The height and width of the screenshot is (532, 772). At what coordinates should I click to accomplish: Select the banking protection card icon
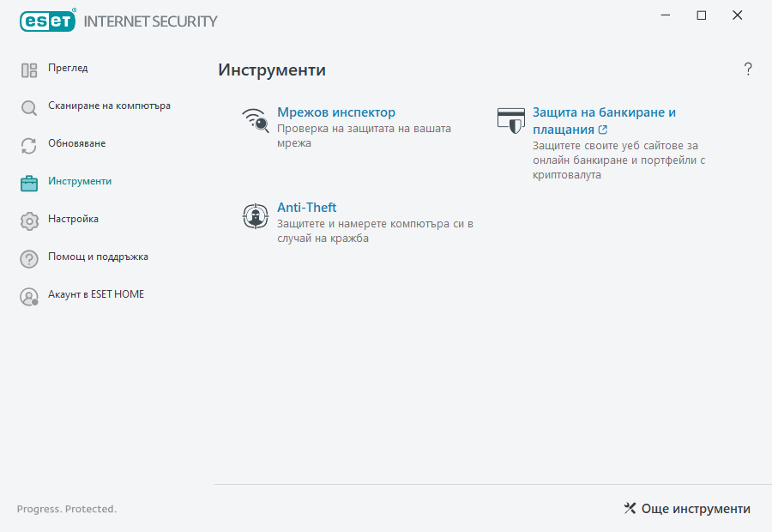point(510,120)
